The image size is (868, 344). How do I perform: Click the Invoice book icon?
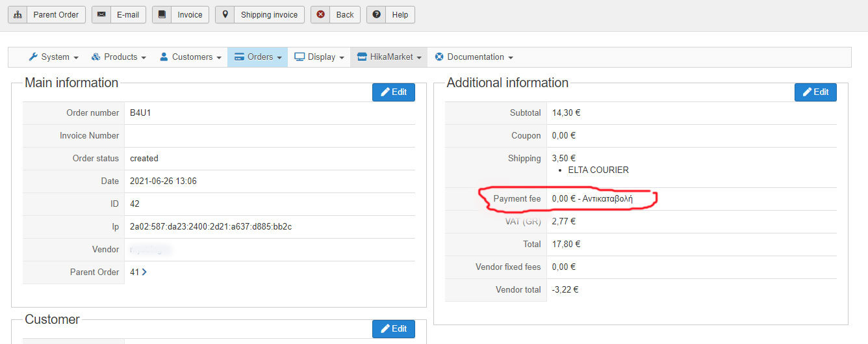(x=162, y=15)
